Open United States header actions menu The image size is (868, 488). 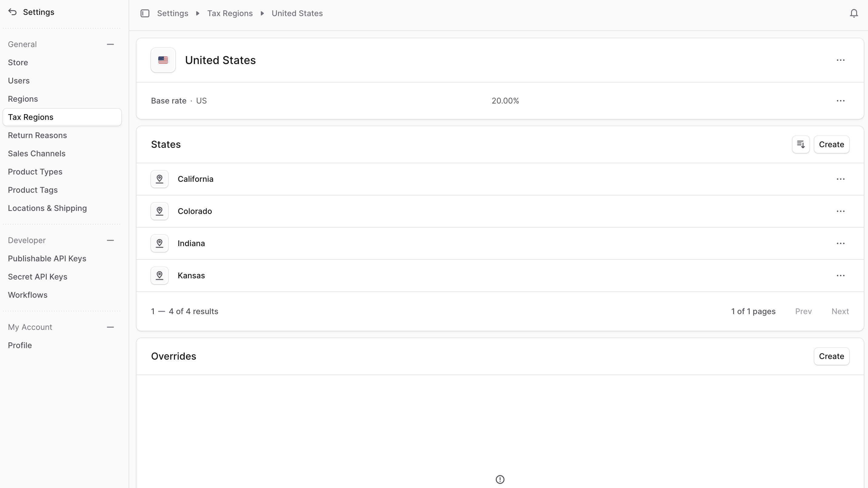840,60
